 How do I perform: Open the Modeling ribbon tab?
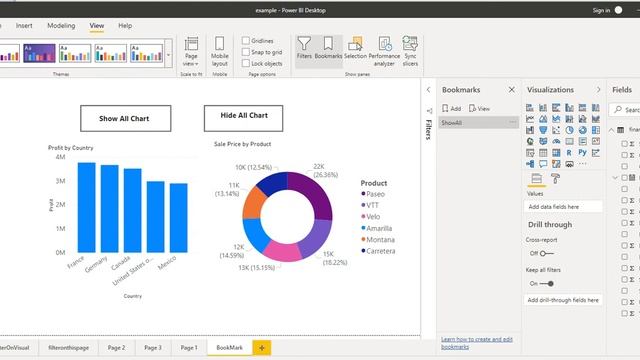click(61, 26)
